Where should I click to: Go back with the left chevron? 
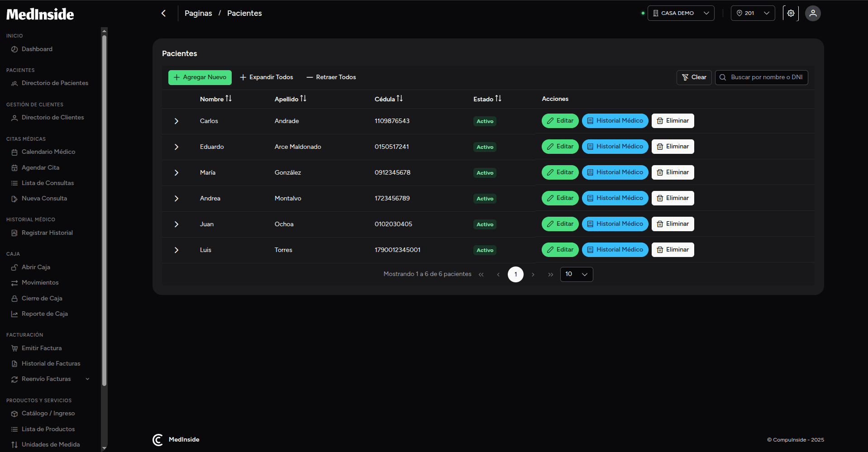[x=163, y=13]
